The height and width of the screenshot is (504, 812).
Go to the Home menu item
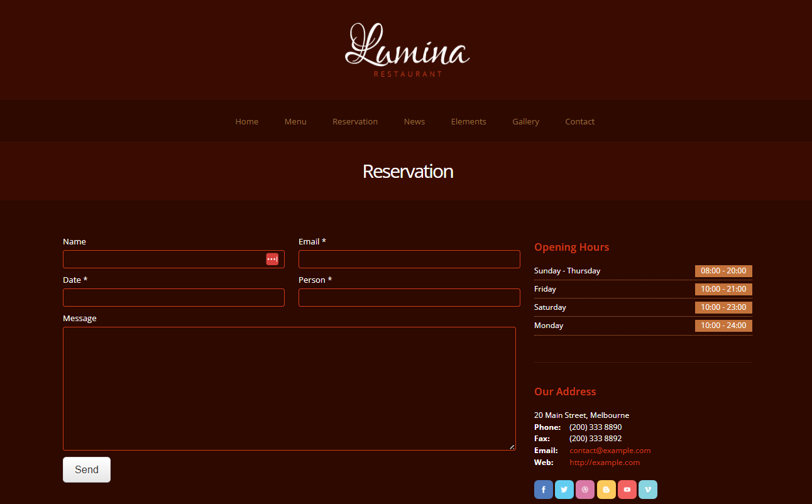(247, 121)
